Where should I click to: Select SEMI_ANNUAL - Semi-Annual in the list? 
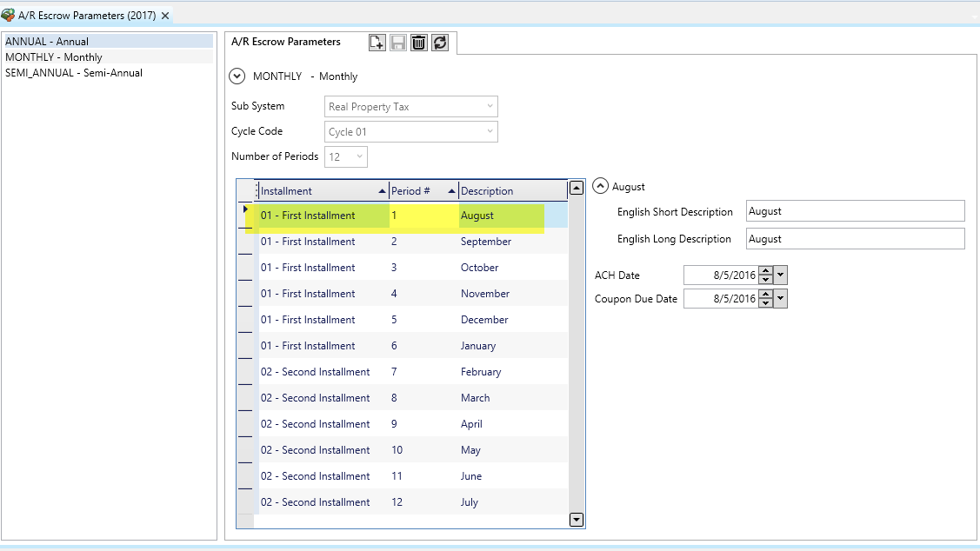pyautogui.click(x=74, y=73)
